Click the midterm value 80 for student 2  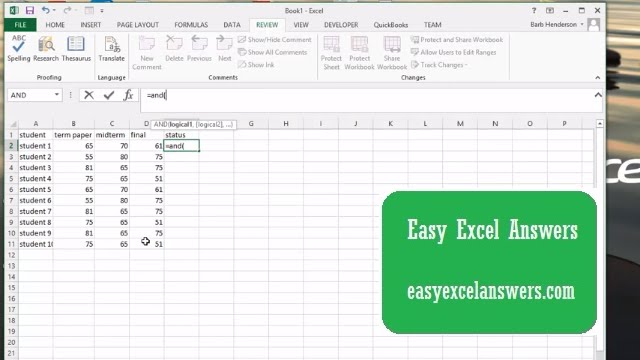112,157
